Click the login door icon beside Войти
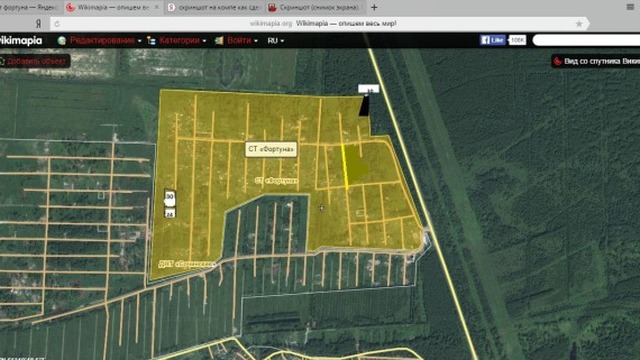 219,40
